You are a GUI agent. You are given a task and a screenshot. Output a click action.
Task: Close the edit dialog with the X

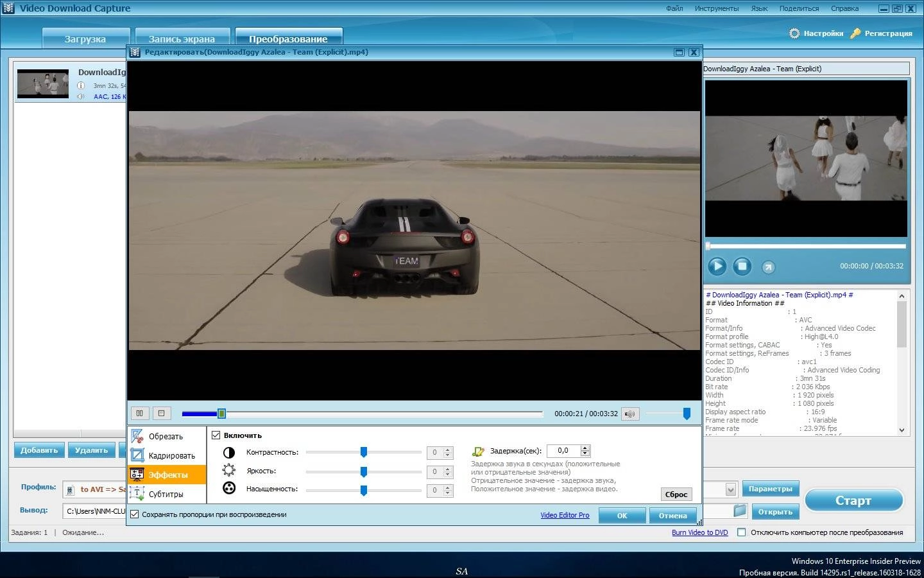[694, 53]
